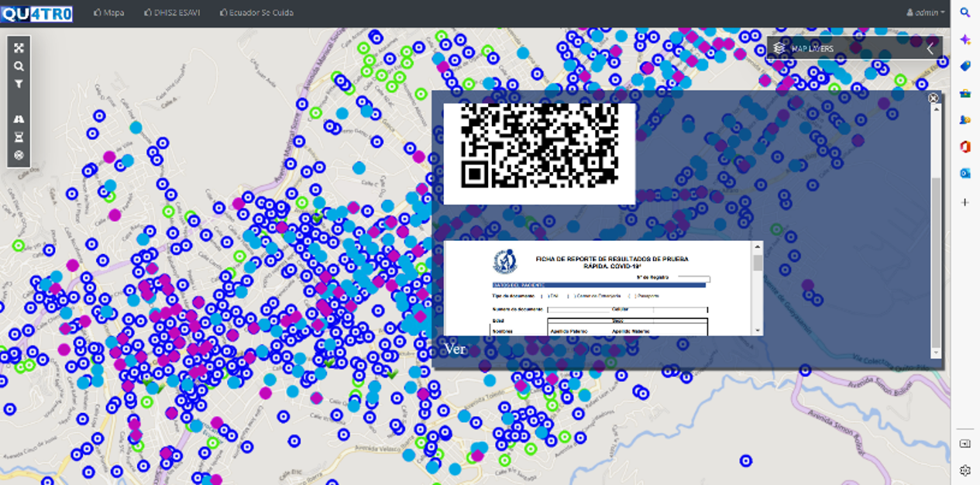The height and width of the screenshot is (485, 980).
Task: Click the plus to add sidebar app
Action: pyautogui.click(x=965, y=202)
